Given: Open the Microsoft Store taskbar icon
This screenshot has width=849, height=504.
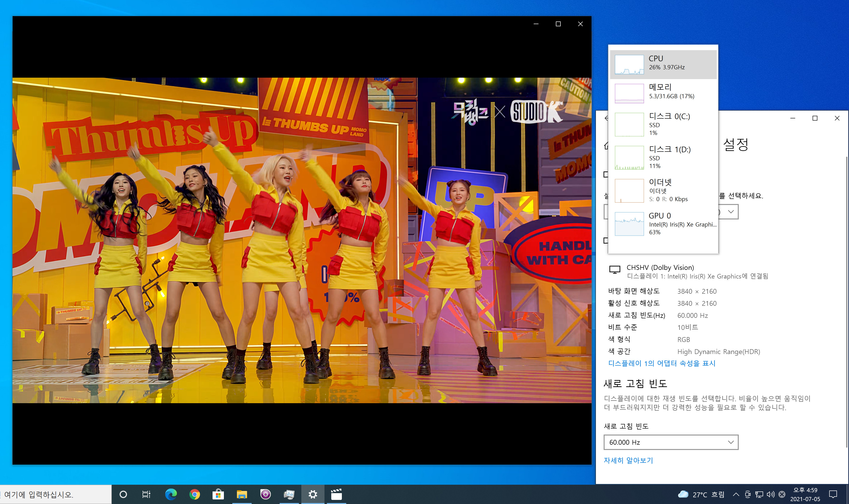Looking at the screenshot, I should click(218, 494).
